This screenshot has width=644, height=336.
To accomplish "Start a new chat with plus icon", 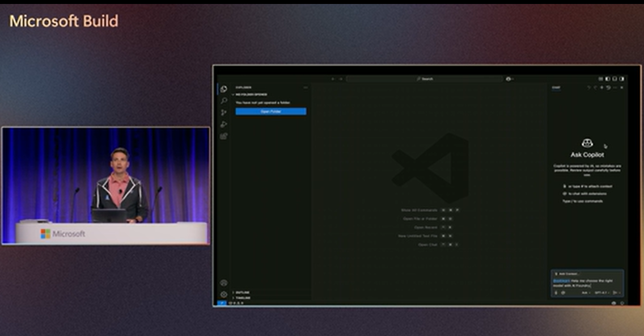I will pos(601,87).
